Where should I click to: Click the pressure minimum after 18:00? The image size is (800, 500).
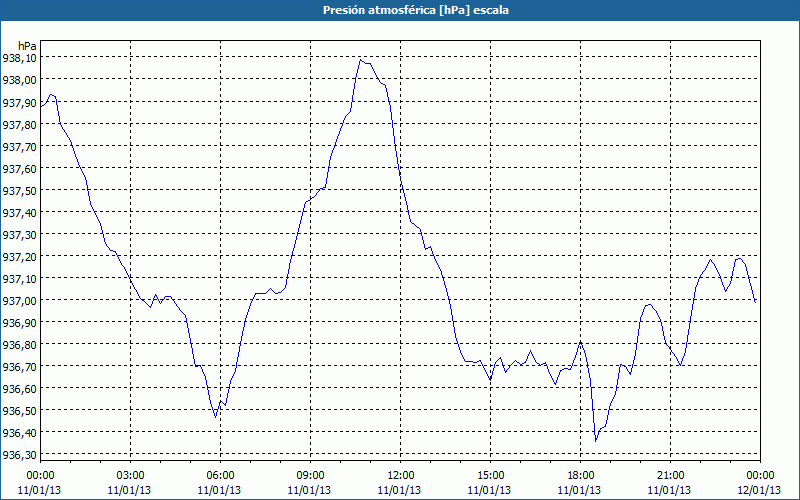point(595,441)
